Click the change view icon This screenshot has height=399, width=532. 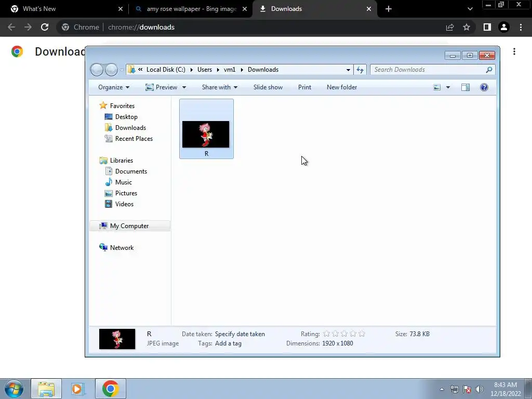pos(437,87)
